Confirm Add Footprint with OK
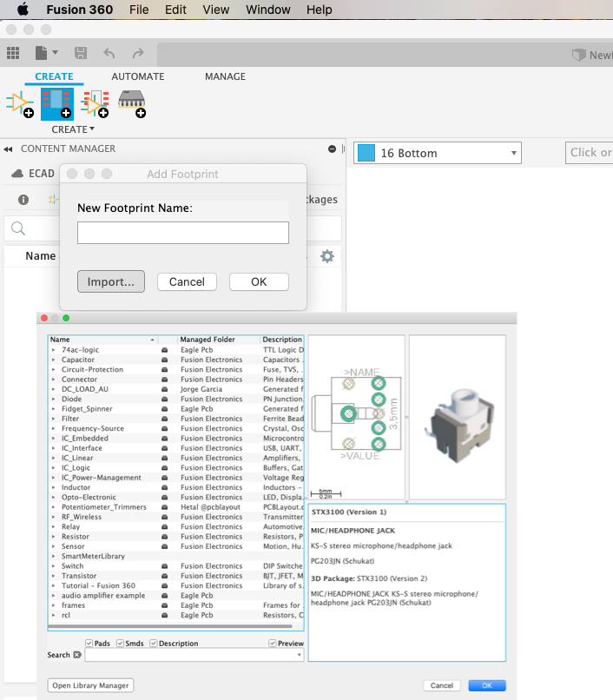Screen dimensions: 613x700 (259, 281)
